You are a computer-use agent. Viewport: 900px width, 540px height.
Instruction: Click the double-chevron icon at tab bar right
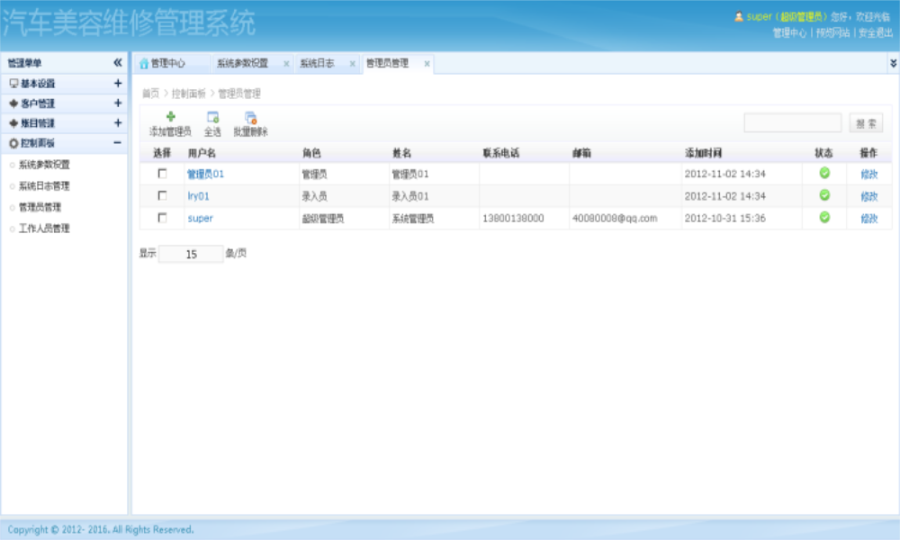pyautogui.click(x=892, y=63)
